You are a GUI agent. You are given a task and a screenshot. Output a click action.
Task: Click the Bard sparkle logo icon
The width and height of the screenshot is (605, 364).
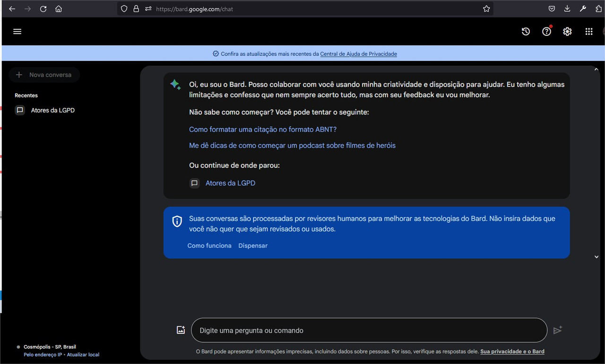175,85
